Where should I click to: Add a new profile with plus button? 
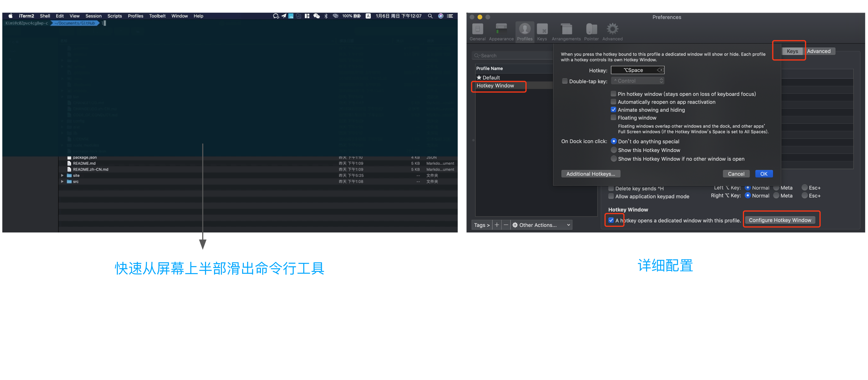pyautogui.click(x=496, y=225)
